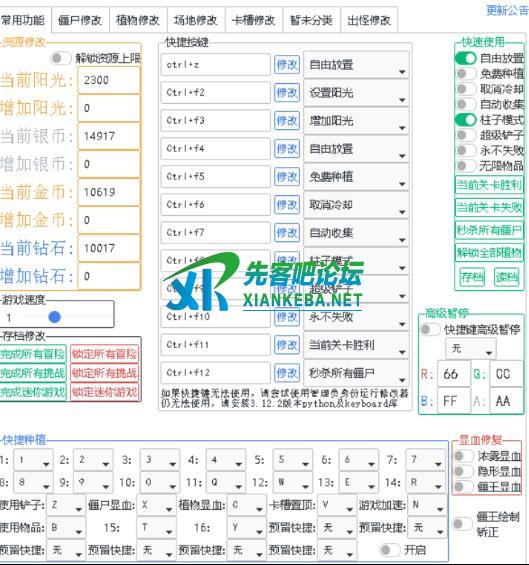Click 完成所有冒险 button
This screenshot has height=565, width=529.
coord(33,354)
